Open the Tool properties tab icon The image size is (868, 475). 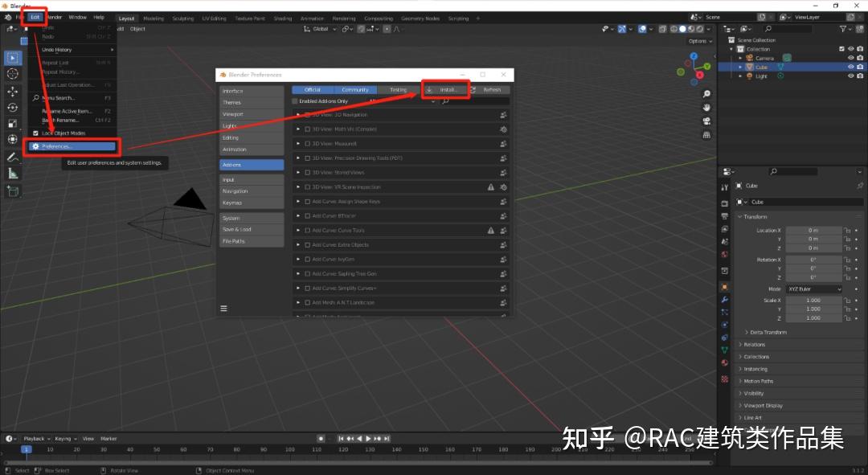point(725,188)
